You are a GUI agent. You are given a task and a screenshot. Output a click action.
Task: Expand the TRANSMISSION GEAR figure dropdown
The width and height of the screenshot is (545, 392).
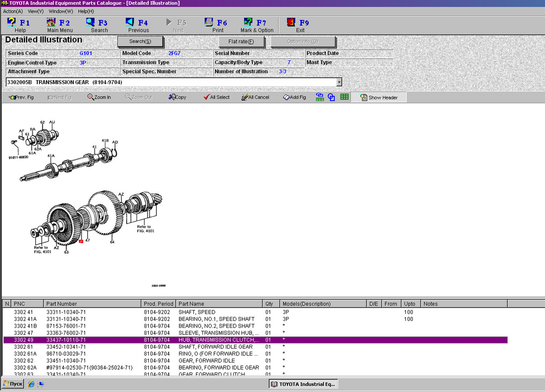pos(339,82)
